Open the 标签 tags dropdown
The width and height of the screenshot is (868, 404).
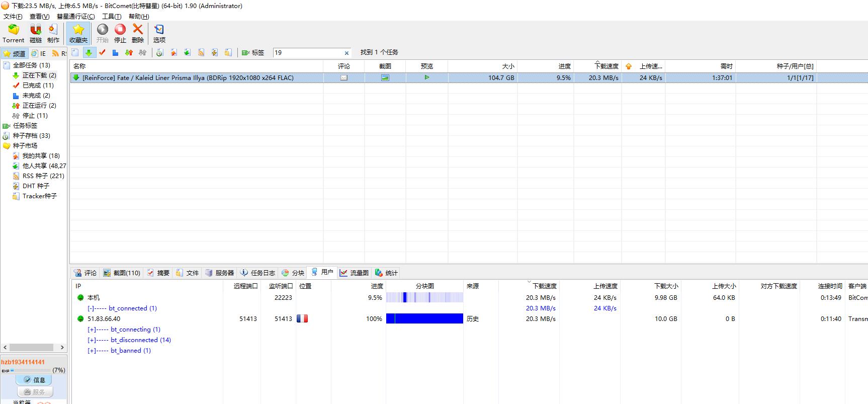click(253, 52)
